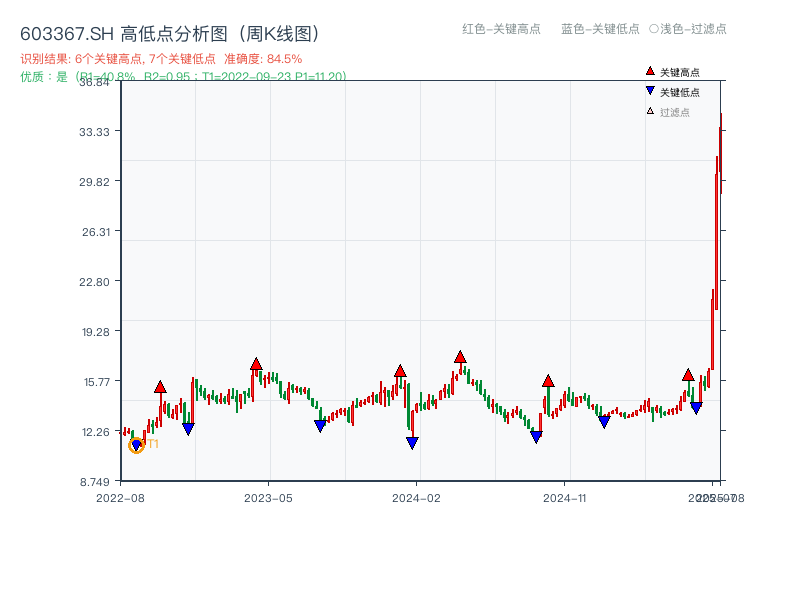Viewport: 800px width, 600px height.
Task: Select the orange-circled T1 low marker
Action: (x=136, y=445)
